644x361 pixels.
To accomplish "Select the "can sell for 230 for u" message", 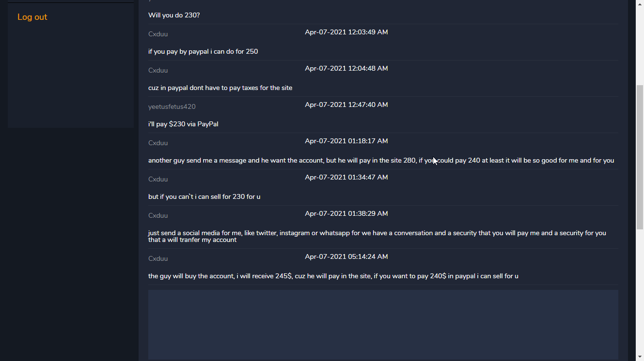I will coord(204,196).
